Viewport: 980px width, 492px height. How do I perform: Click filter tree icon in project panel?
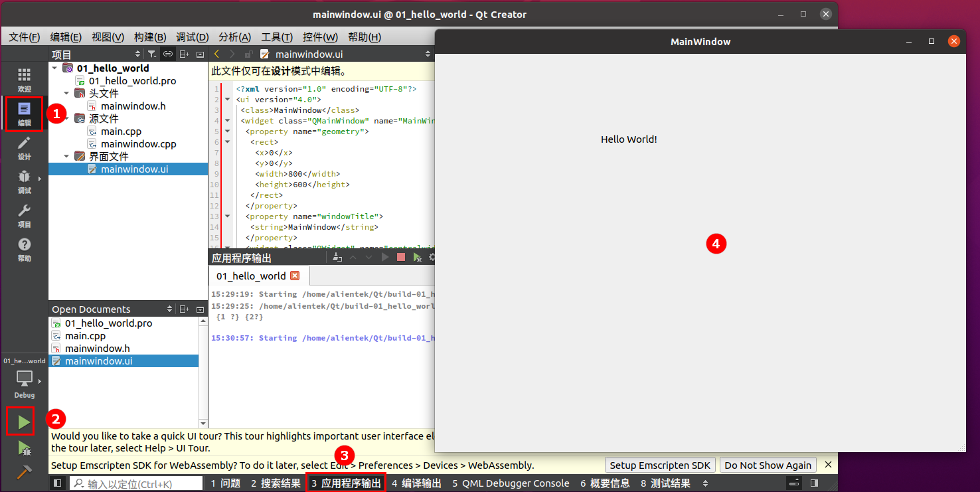[152, 54]
